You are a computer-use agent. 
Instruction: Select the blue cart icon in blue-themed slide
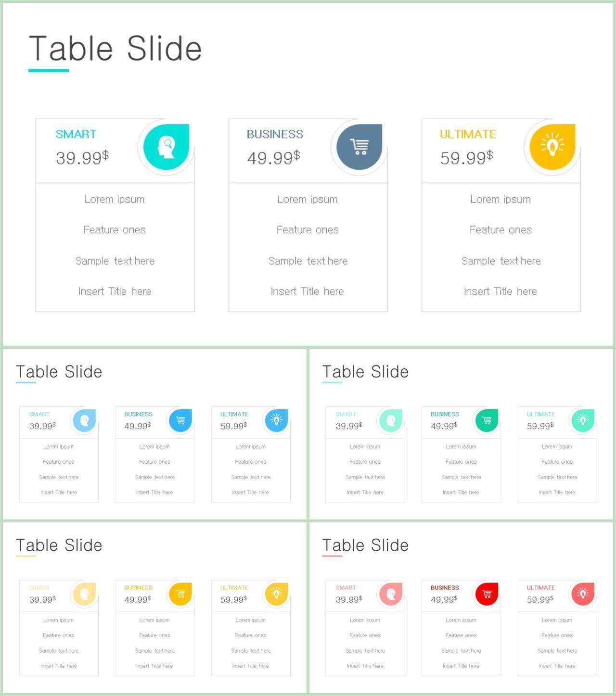[180, 420]
